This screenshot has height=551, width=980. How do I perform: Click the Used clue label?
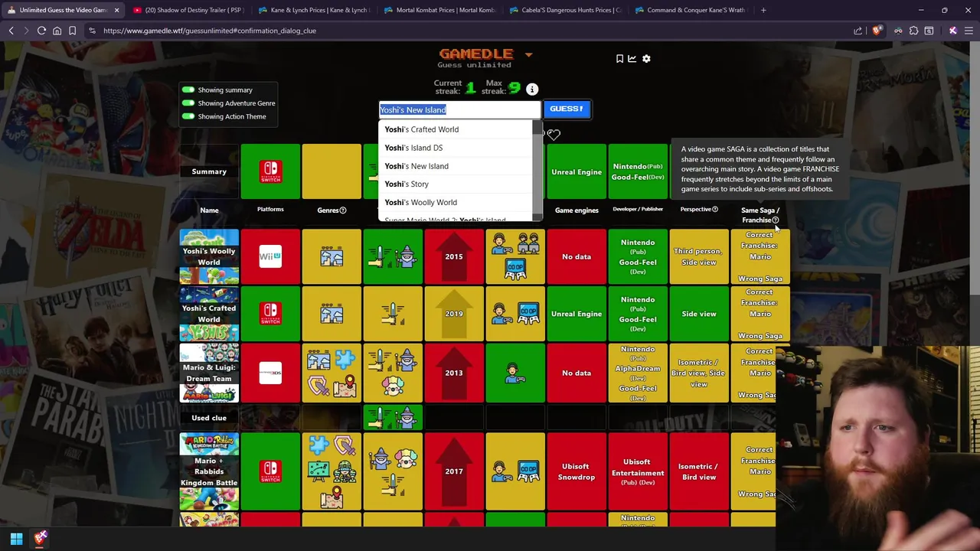click(209, 418)
